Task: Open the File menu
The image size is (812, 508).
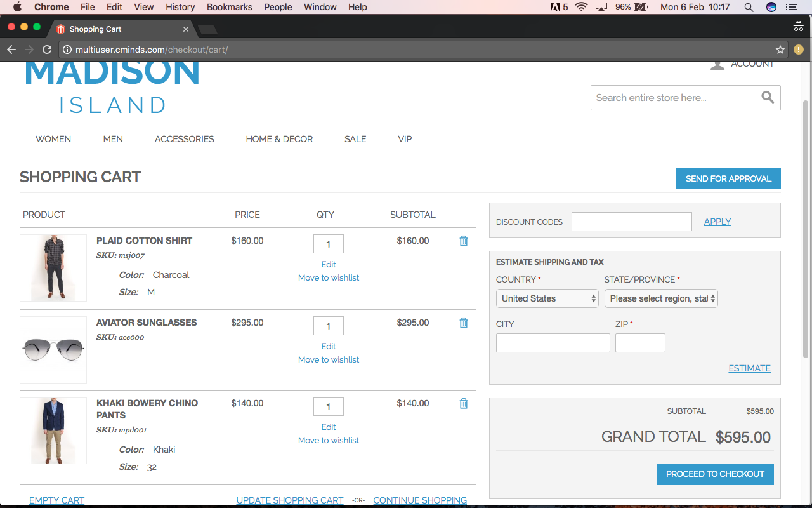Action: click(x=88, y=7)
